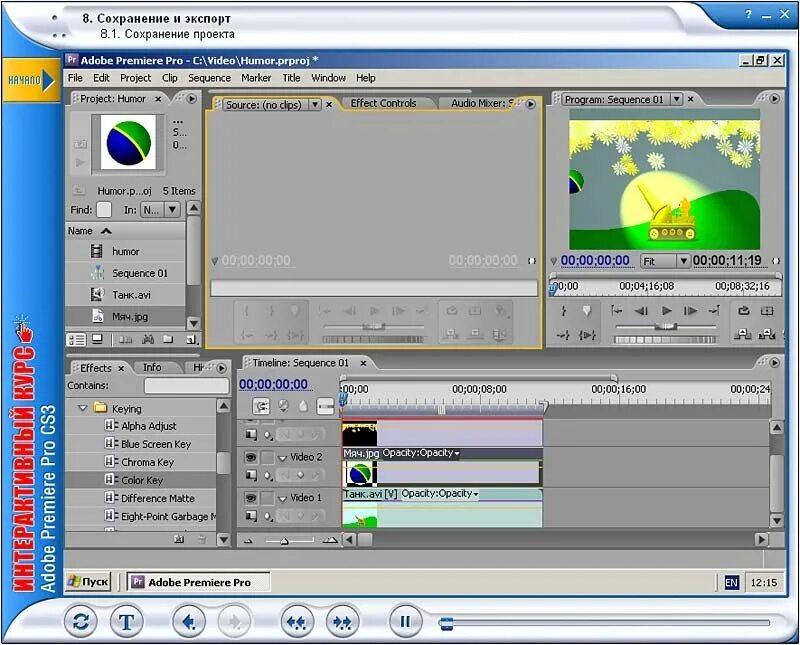Click the Program monitor shuttle slider
The height and width of the screenshot is (645, 800).
666,327
